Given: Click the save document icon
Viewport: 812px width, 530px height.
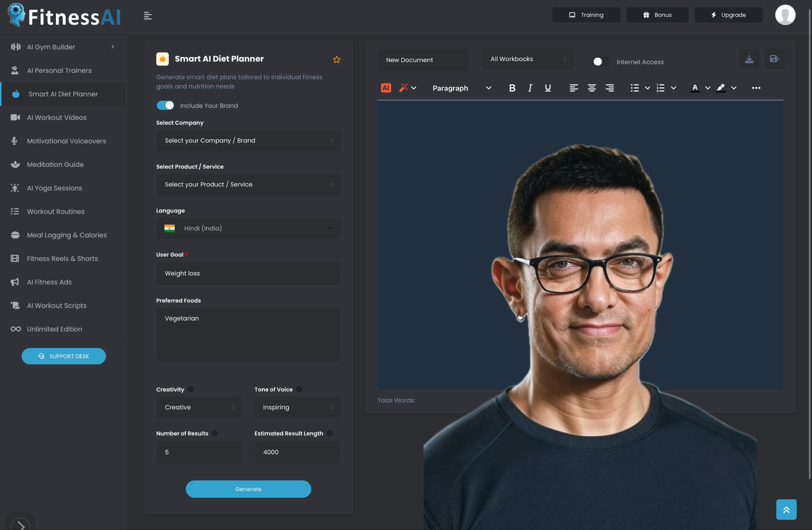Looking at the screenshot, I should click(774, 60).
